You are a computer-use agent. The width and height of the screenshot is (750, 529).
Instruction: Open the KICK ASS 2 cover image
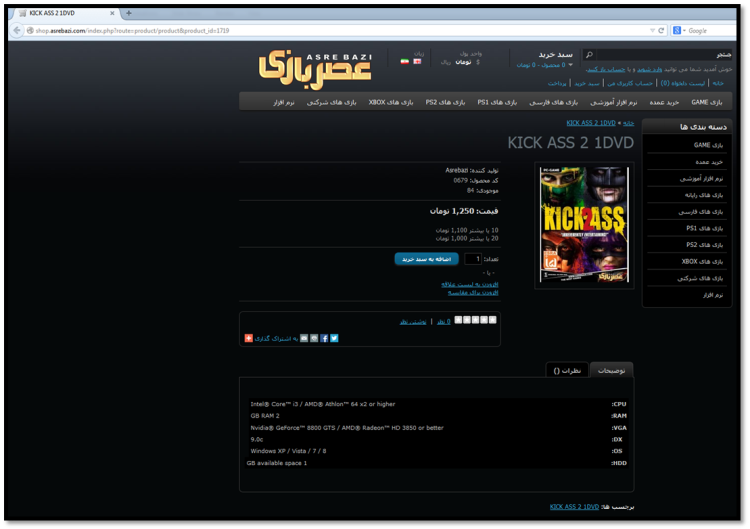pos(584,225)
